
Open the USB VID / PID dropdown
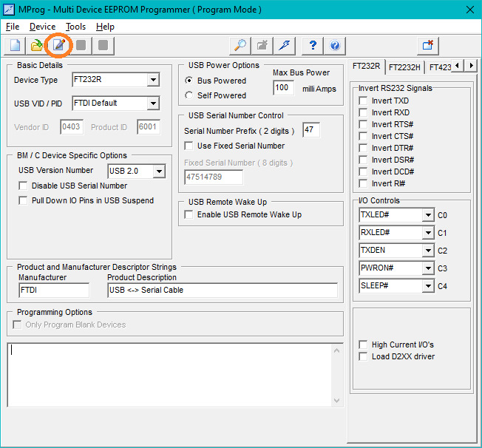pos(153,103)
